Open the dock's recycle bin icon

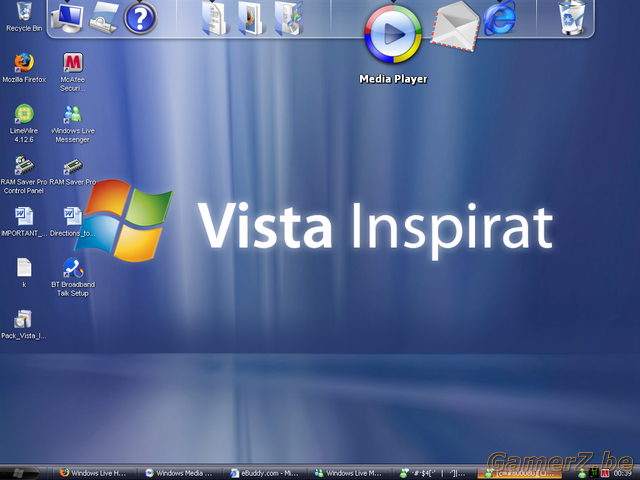[572, 18]
